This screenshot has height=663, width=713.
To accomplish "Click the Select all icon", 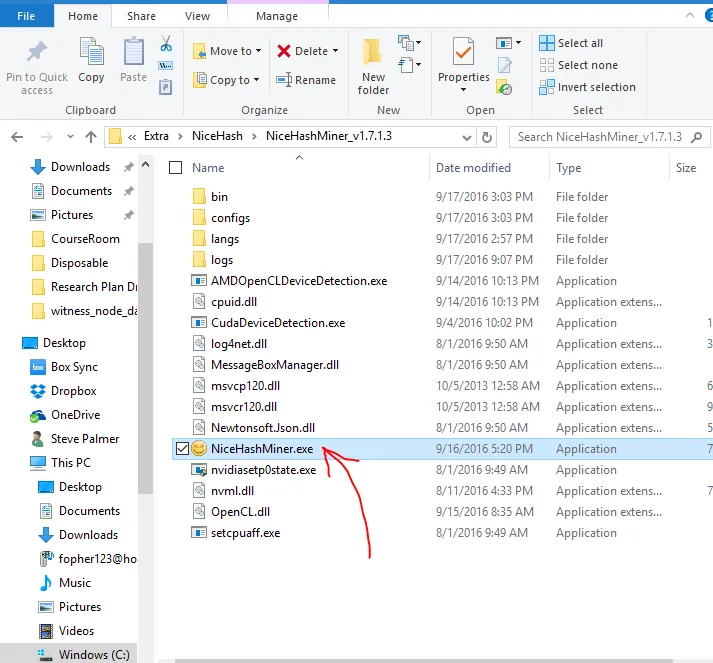I will point(547,43).
